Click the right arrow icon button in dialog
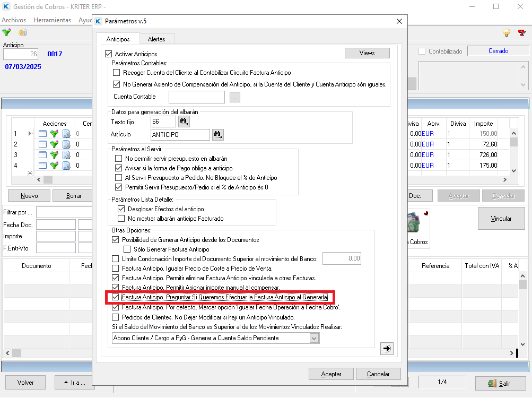The width and height of the screenshot is (532, 398). [387, 348]
